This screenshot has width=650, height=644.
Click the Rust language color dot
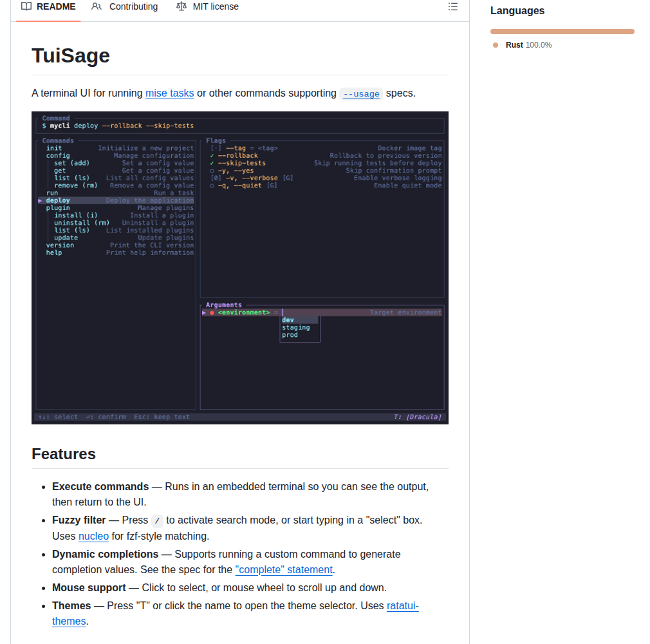(494, 44)
